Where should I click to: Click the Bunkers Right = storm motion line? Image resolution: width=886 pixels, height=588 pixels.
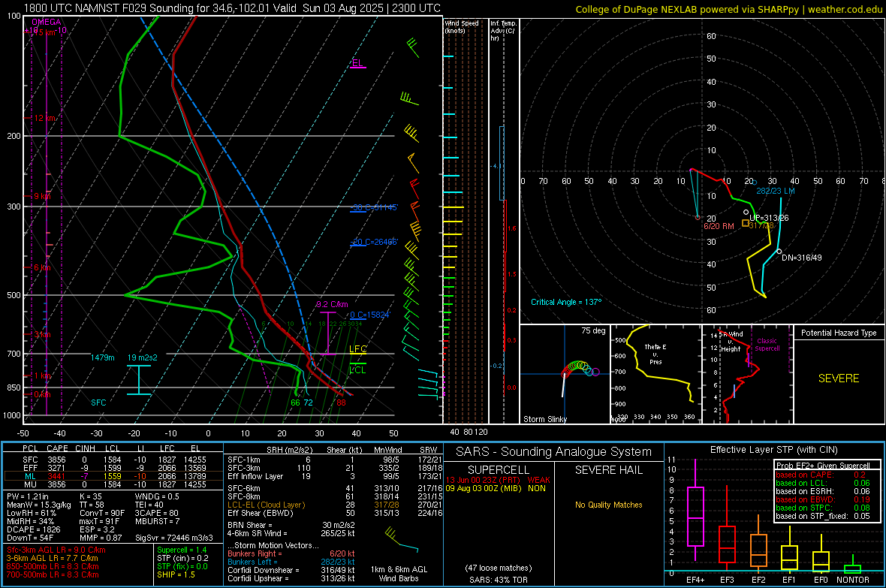[291, 554]
